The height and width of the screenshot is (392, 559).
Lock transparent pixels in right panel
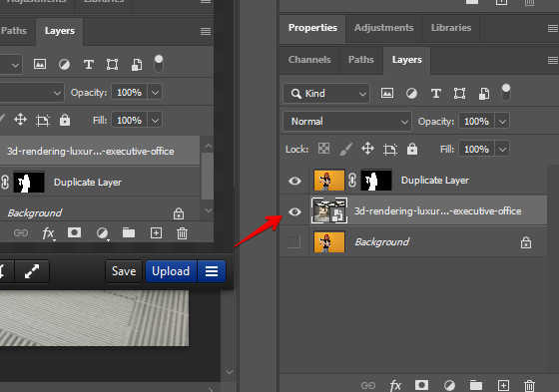(323, 149)
